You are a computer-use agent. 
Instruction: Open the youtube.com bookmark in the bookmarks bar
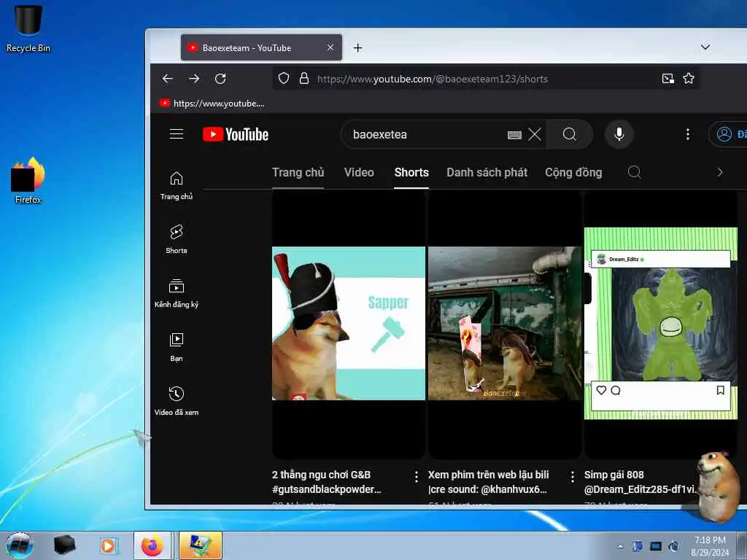pyautogui.click(x=212, y=104)
